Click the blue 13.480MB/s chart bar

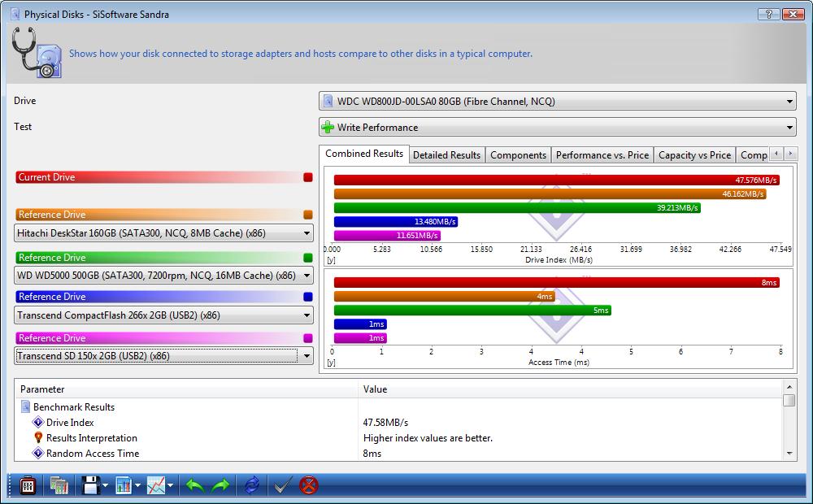click(x=396, y=222)
